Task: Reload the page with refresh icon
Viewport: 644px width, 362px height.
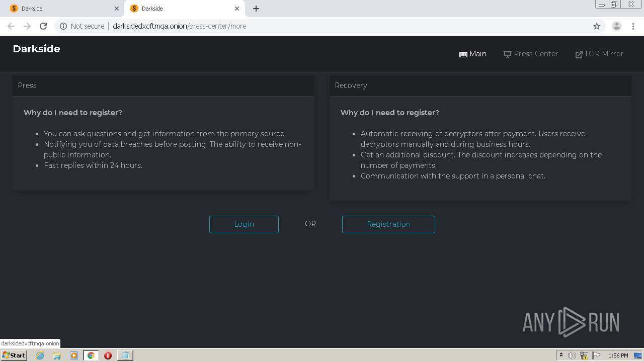Action: (x=43, y=26)
